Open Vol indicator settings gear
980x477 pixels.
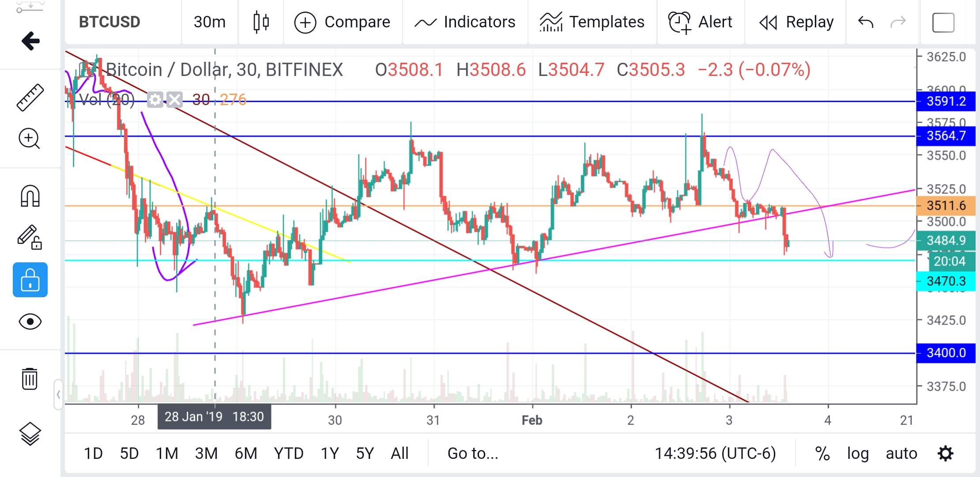(155, 100)
